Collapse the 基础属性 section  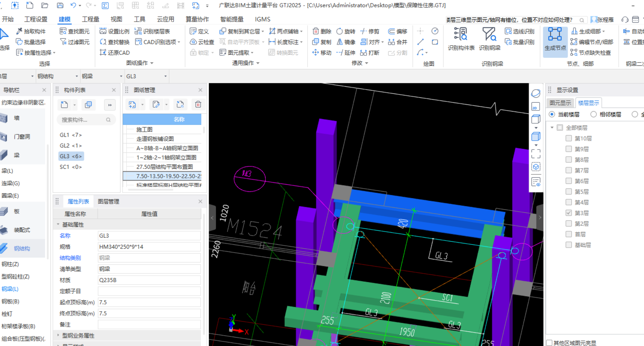click(x=58, y=225)
